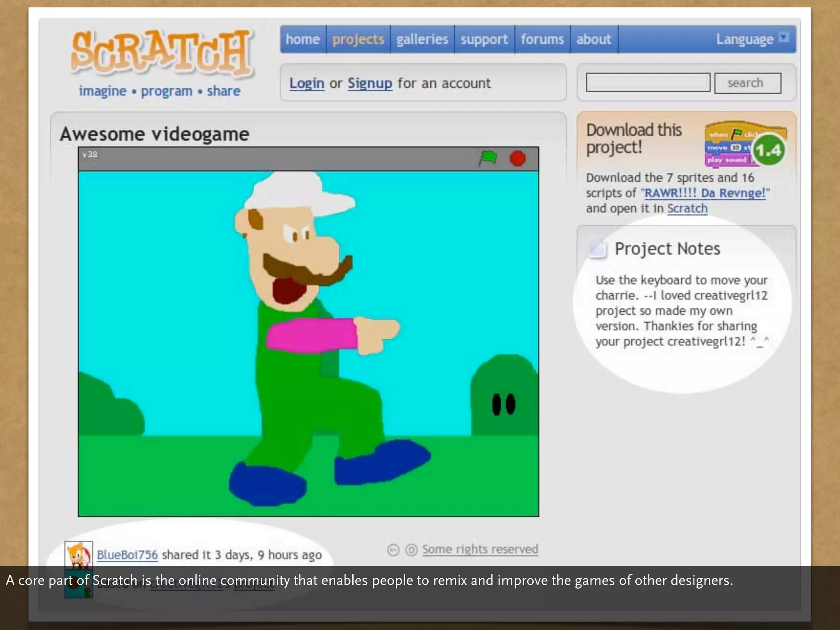
Task: Open the "RAWR!!!! Da Revnge!" project link
Action: [705, 193]
